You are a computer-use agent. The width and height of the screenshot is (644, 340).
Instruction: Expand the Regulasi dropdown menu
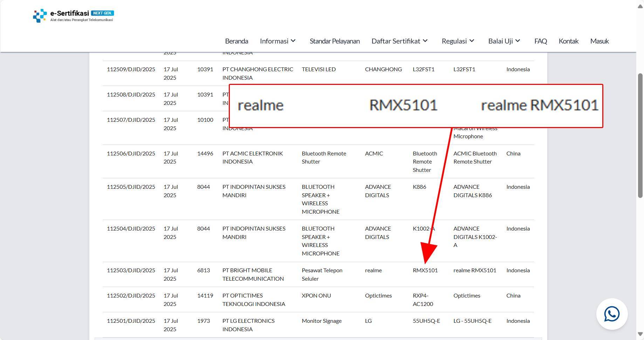coord(458,41)
